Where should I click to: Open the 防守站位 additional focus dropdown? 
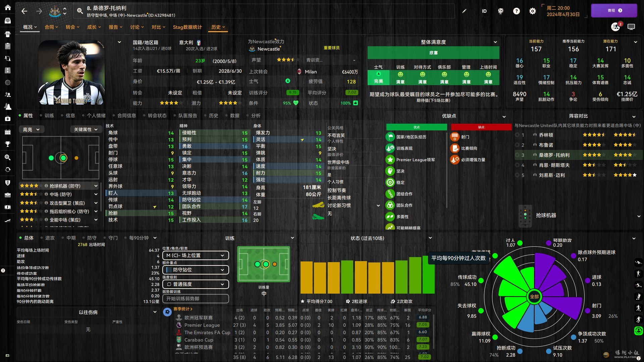196,270
